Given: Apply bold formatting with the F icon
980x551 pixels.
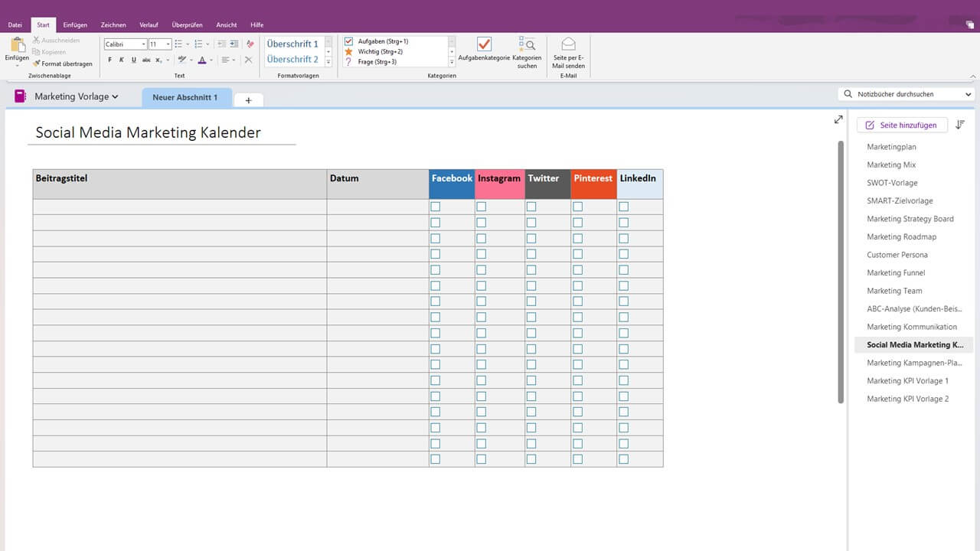Looking at the screenshot, I should tap(110, 60).
